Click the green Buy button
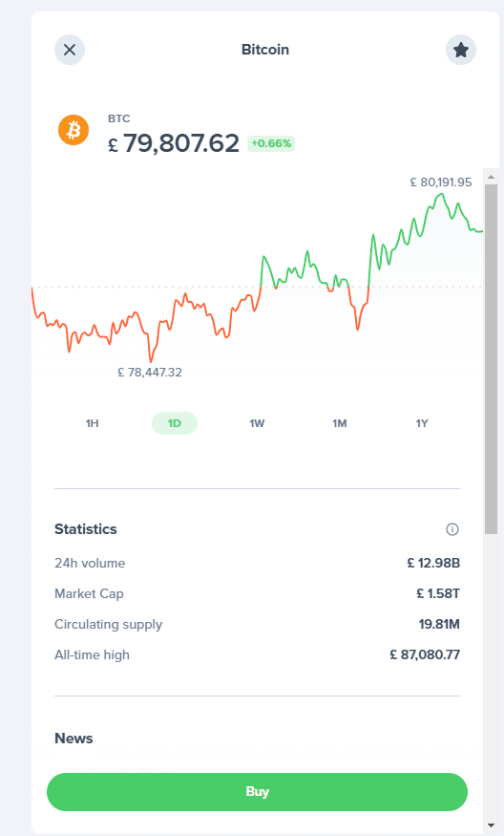 [258, 792]
